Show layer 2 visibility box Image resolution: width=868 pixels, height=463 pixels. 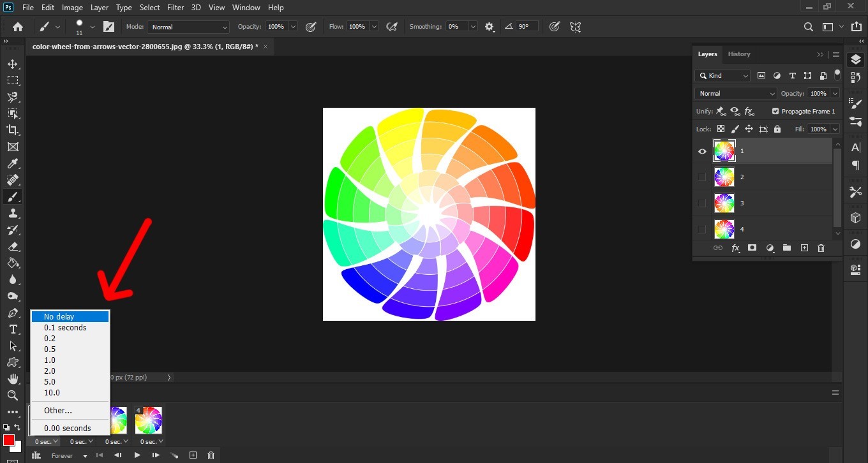702,177
